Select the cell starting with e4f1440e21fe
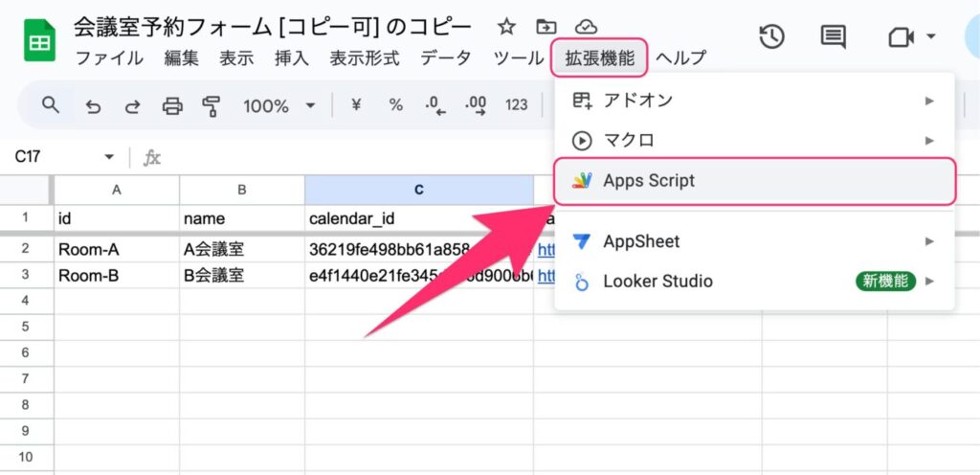The image size is (980, 475). [x=419, y=275]
